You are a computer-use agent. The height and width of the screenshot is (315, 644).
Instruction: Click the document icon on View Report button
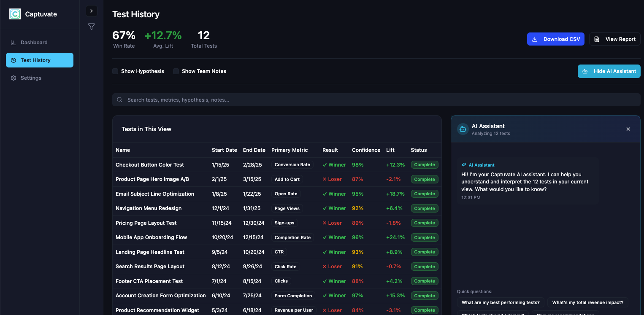tap(596, 39)
